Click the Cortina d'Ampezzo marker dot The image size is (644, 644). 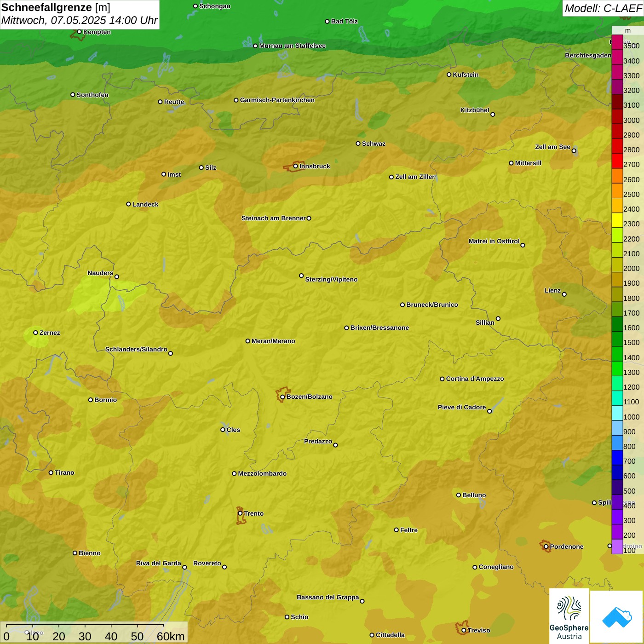coord(443,379)
